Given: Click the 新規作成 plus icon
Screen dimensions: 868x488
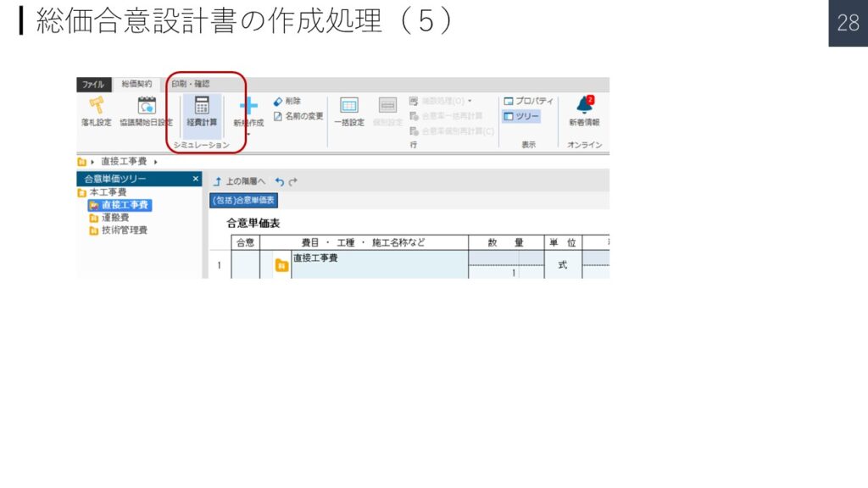Looking at the screenshot, I should tap(248, 107).
